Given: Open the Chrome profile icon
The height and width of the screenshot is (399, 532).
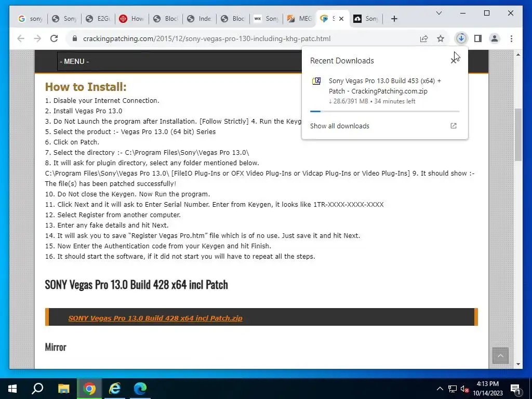Looking at the screenshot, I should click(x=495, y=38).
